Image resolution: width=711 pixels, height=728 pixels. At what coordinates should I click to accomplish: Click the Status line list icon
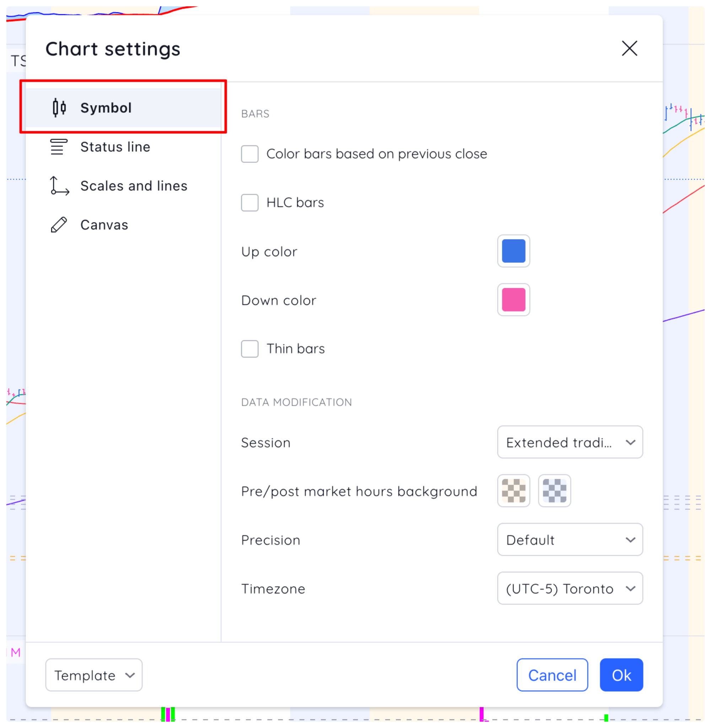coord(59,147)
